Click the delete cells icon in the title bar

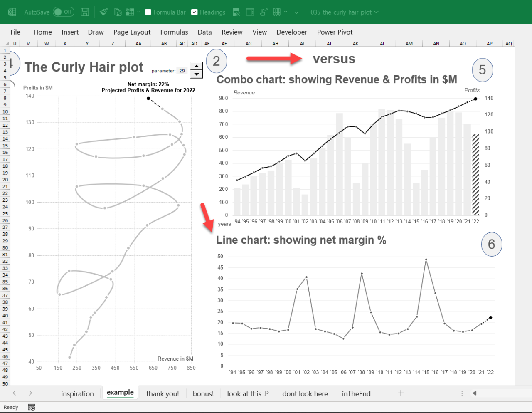pyautogui.click(x=236, y=12)
